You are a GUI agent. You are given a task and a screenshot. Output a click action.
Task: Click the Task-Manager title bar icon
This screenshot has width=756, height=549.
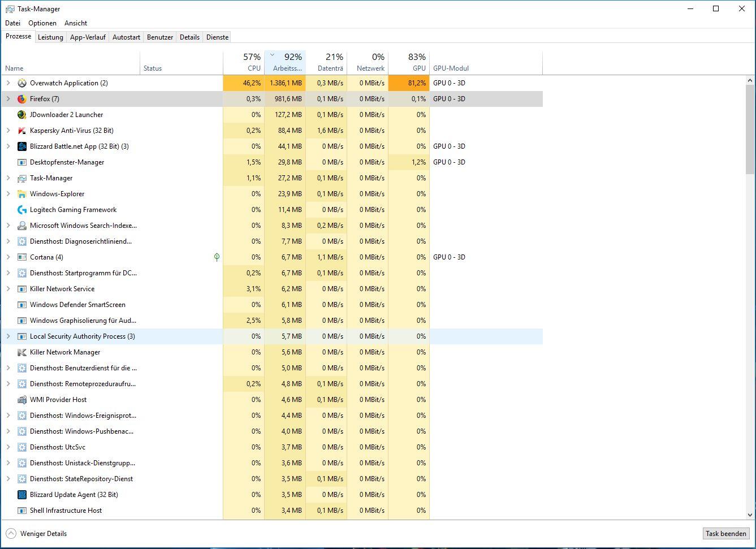coord(10,9)
